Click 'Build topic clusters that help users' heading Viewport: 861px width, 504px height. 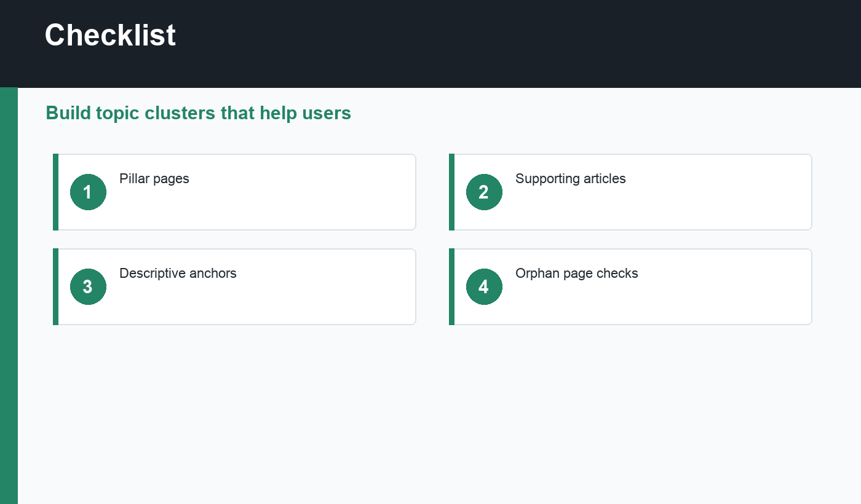coord(198,113)
